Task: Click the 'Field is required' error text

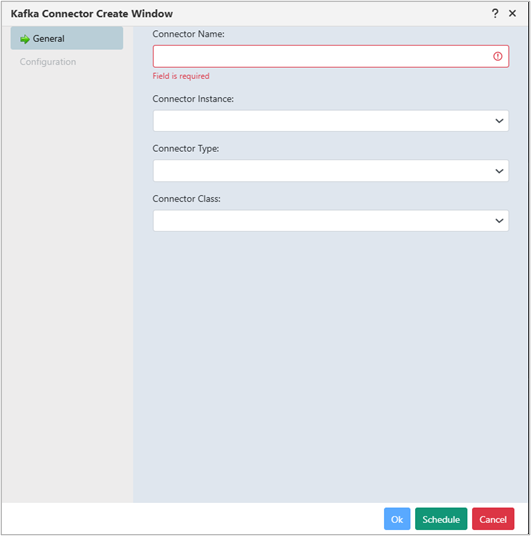Action: [181, 76]
